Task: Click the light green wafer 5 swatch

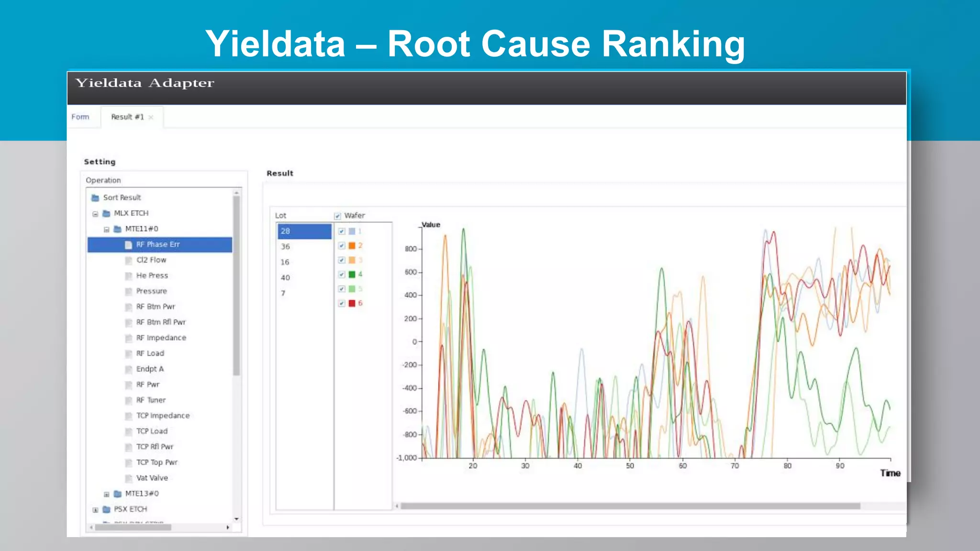Action: pyautogui.click(x=352, y=289)
